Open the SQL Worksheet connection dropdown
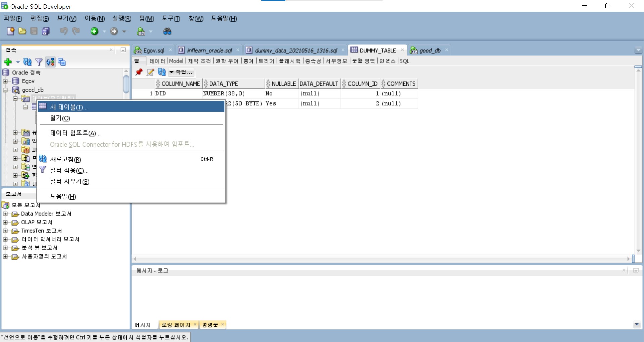The image size is (644, 342). click(x=151, y=32)
